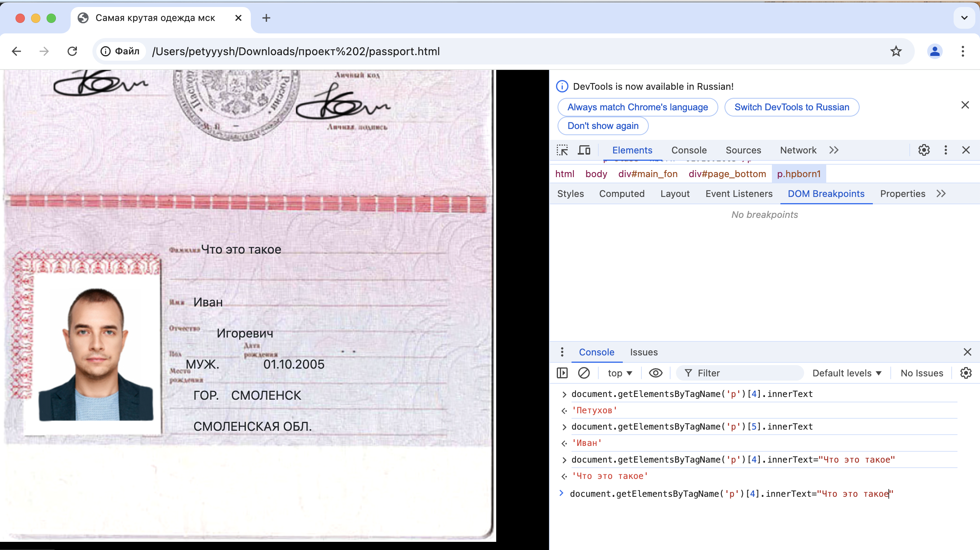This screenshot has width=980, height=550.
Task: Open console settings gear icon
Action: pyautogui.click(x=966, y=373)
